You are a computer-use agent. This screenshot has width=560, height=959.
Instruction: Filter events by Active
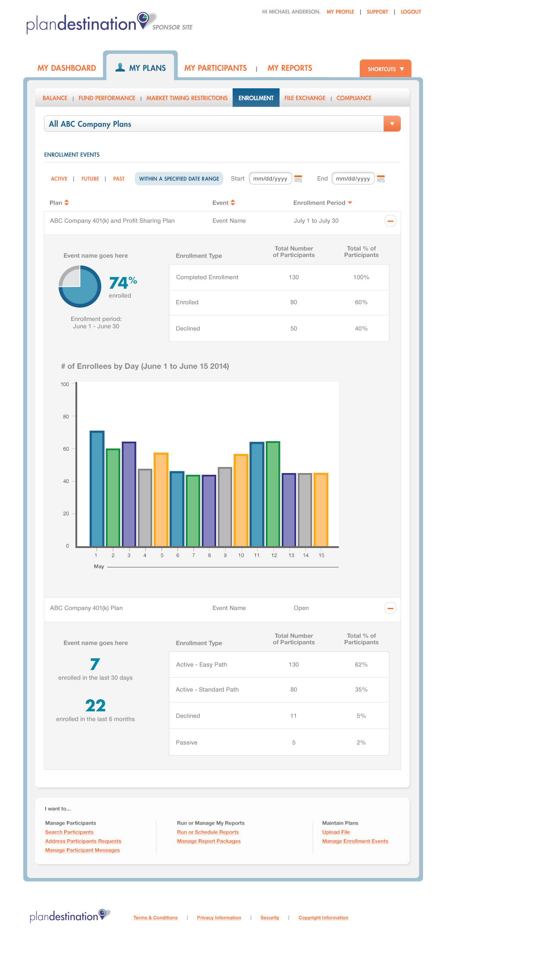coord(59,179)
